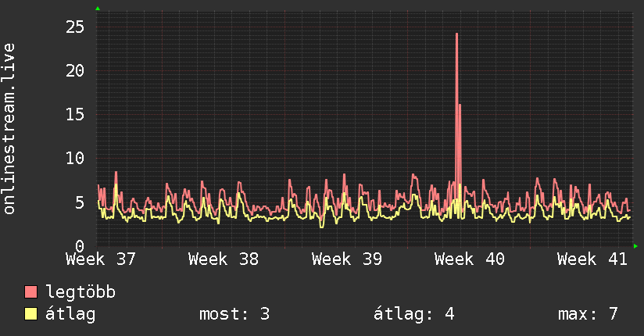Click the green arrow at the y-axis top
This screenshot has height=336, width=644.
(x=98, y=9)
